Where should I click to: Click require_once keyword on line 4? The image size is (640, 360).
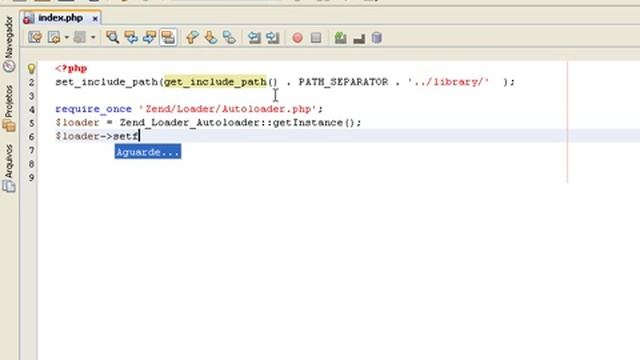point(93,109)
